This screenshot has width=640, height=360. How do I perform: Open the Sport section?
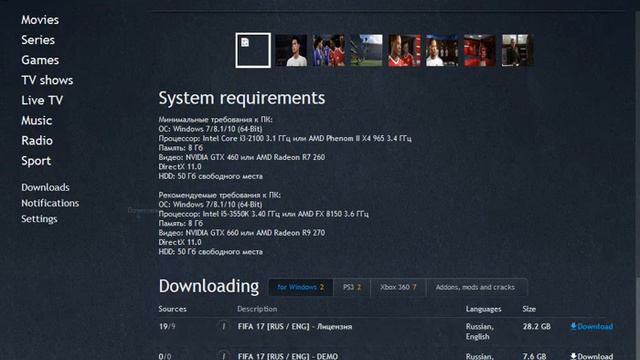[36, 161]
